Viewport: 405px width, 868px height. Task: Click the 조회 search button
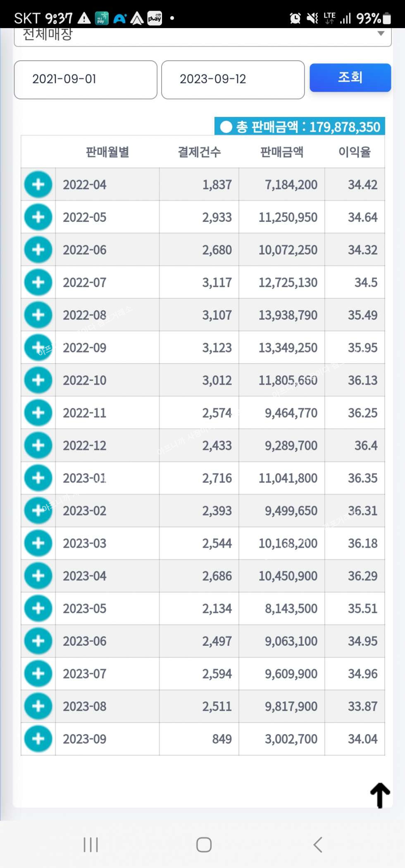[x=350, y=78]
